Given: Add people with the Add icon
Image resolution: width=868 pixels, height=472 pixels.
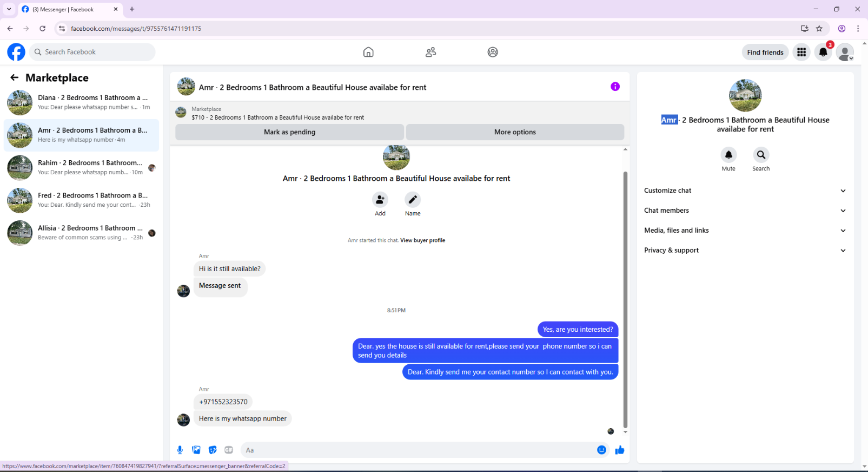Looking at the screenshot, I should 380,200.
